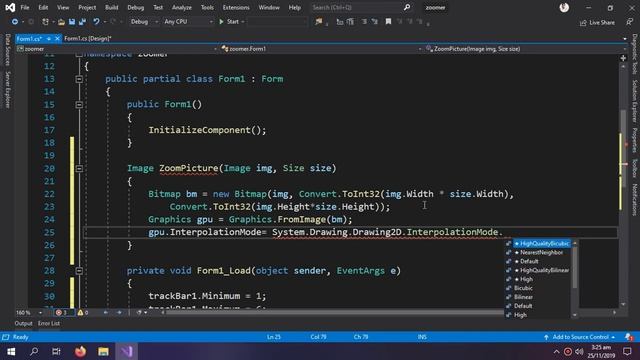Click the Visual Studio logo icon
This screenshot has width=640, height=360.
(x=10, y=7)
